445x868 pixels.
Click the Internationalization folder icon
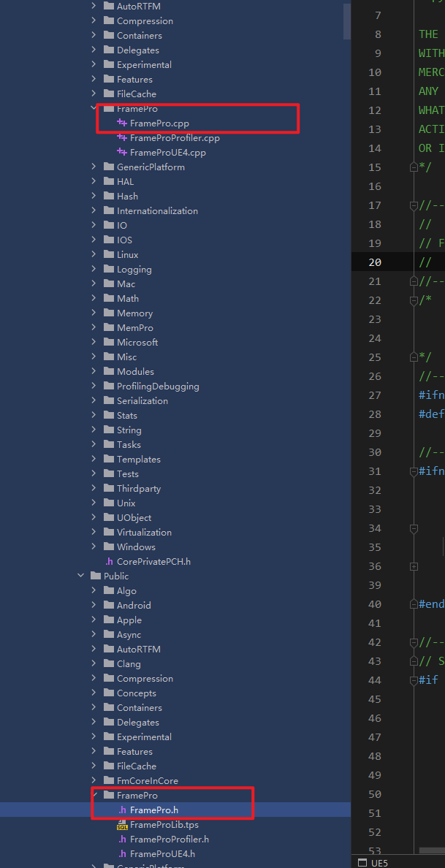[108, 211]
